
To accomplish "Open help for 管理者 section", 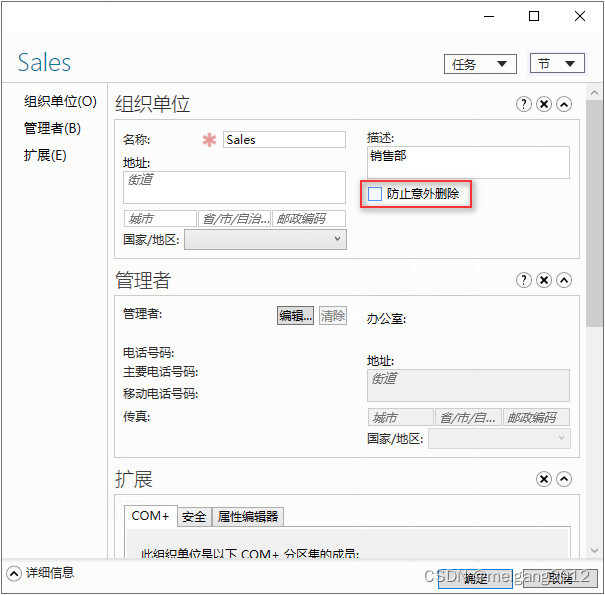I will tap(524, 280).
